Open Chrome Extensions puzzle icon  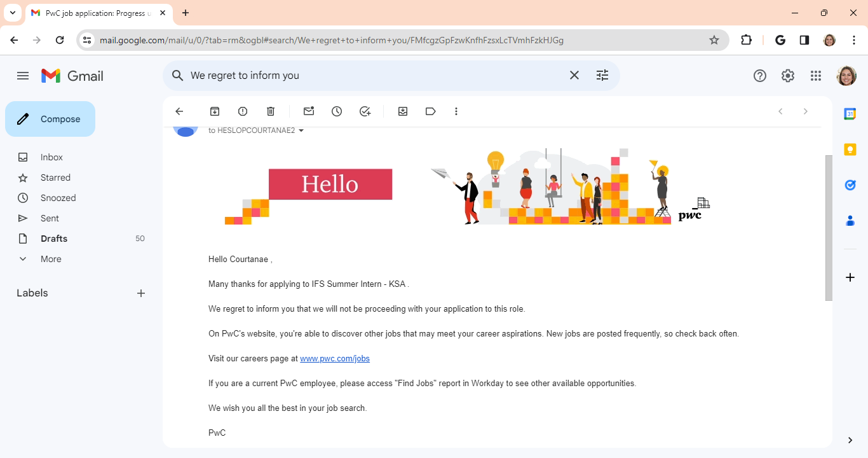tap(747, 40)
